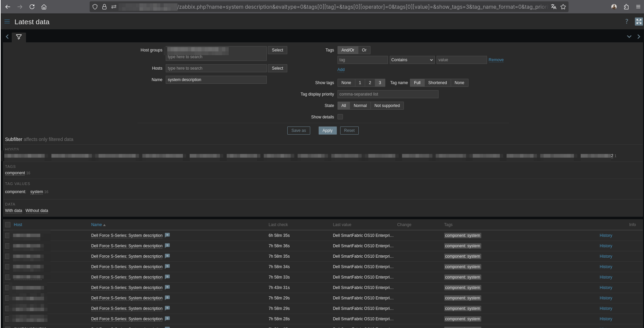644x328 pixels.
Task: Click the filter funnel icon tab
Action: pos(19,37)
